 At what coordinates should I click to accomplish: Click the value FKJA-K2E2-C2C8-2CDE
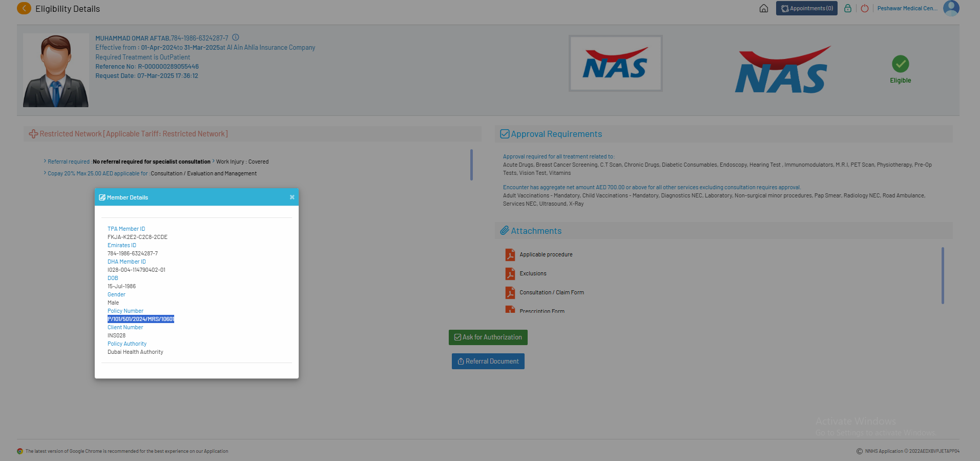[x=137, y=237]
